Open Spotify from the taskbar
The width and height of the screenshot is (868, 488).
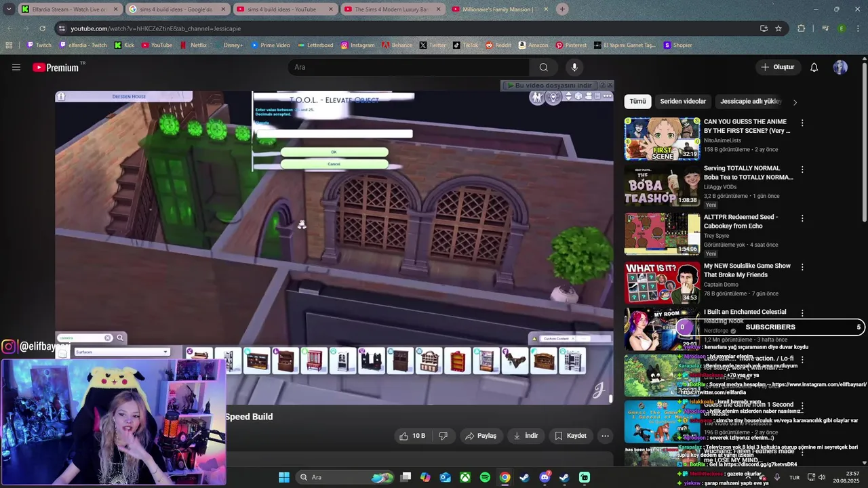coord(485,477)
